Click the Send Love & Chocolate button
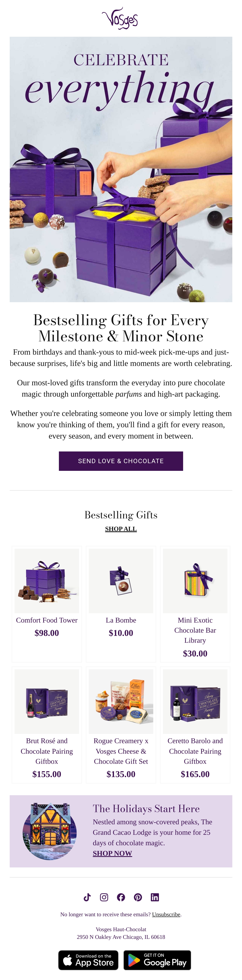 point(121,461)
